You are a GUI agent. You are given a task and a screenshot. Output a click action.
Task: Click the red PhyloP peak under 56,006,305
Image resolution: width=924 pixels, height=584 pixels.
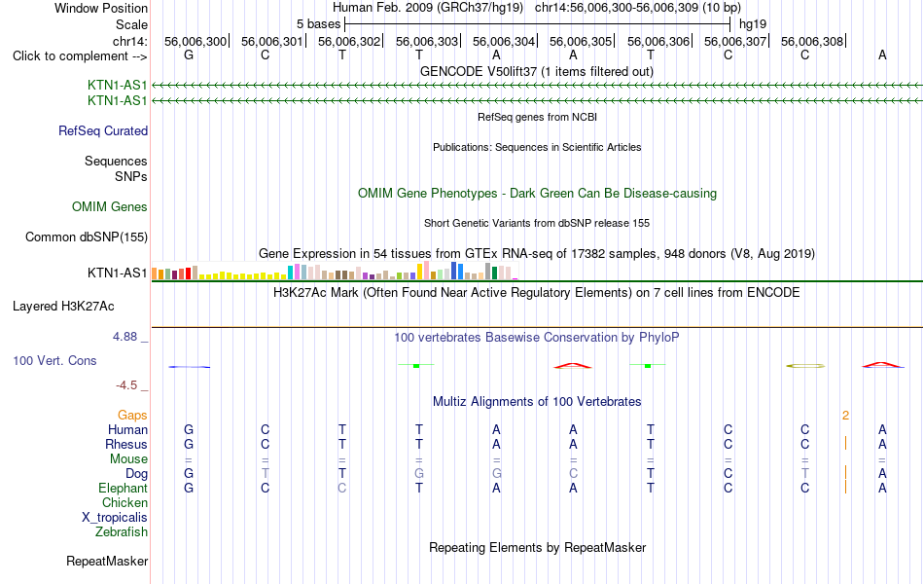[x=573, y=366]
